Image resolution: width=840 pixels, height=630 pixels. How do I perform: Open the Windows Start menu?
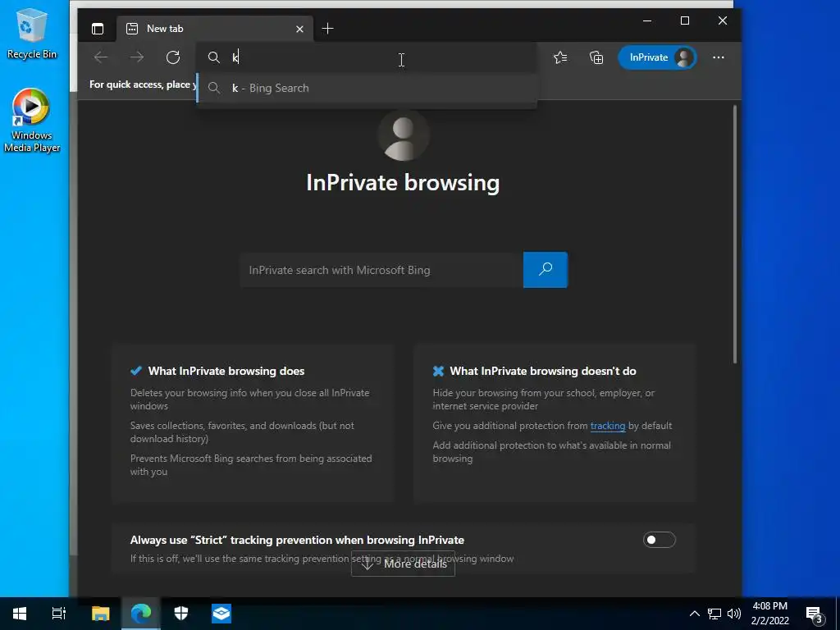coord(20,614)
